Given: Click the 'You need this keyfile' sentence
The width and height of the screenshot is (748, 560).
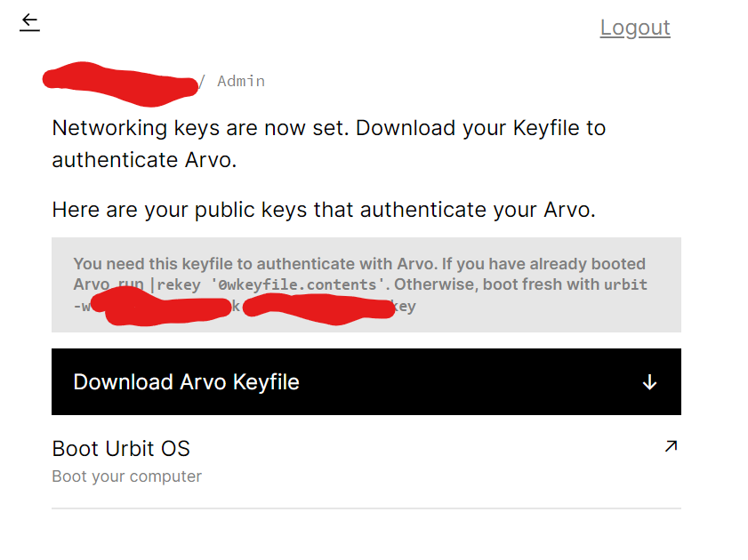Looking at the screenshot, I should click(x=255, y=264).
